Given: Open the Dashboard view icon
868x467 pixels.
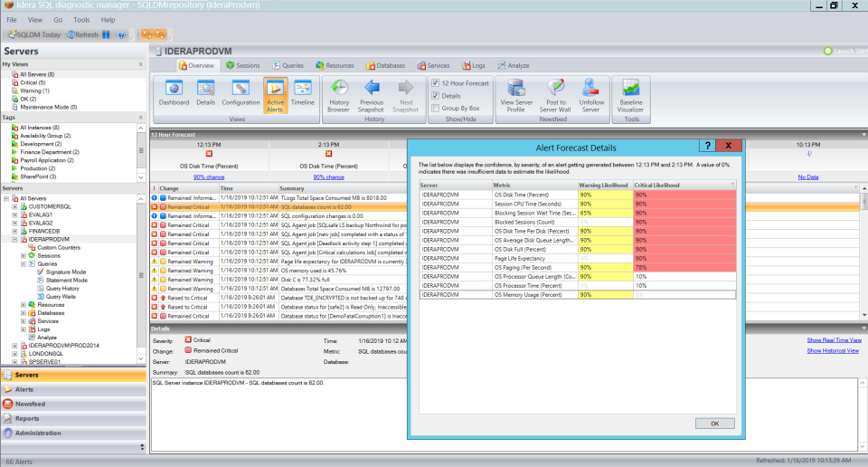Looking at the screenshot, I should (174, 92).
